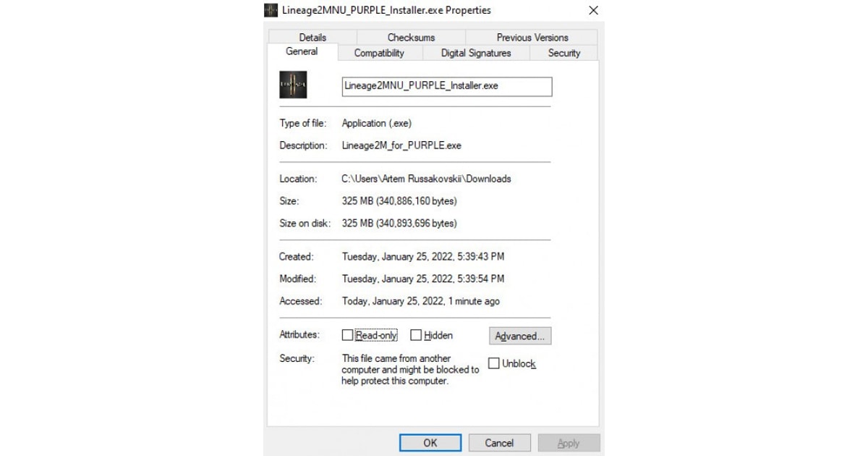This screenshot has width=868, height=456.
Task: Cancel the Properties dialog
Action: pyautogui.click(x=499, y=443)
